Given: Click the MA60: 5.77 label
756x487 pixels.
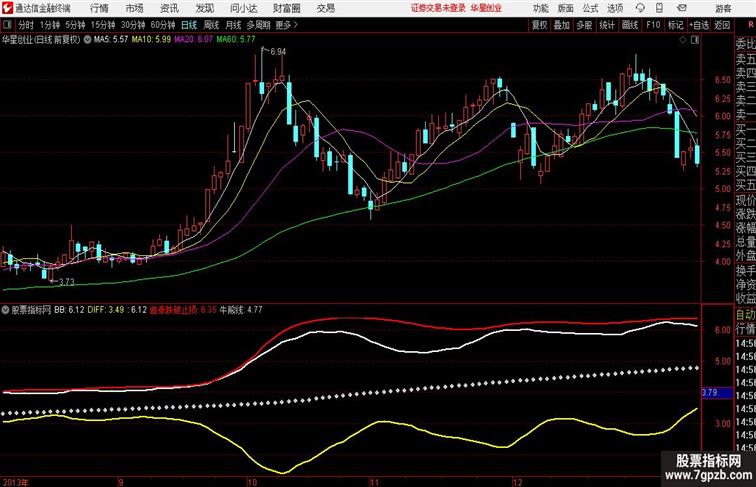Looking at the screenshot, I should coord(236,40).
